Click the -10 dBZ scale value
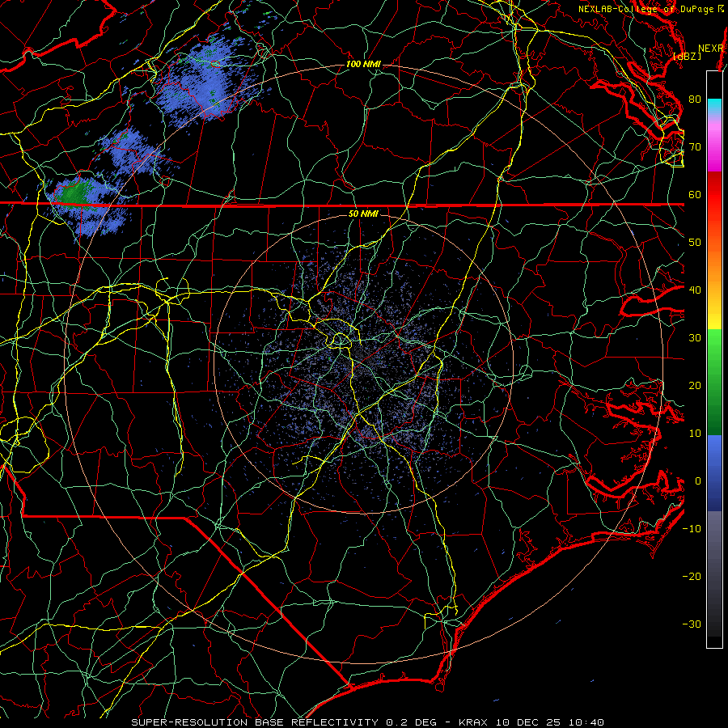This screenshot has height=728, width=728. (692, 529)
